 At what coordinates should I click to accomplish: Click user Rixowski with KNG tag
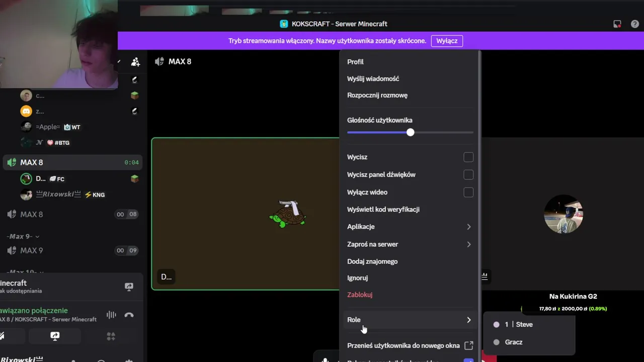[79, 195]
